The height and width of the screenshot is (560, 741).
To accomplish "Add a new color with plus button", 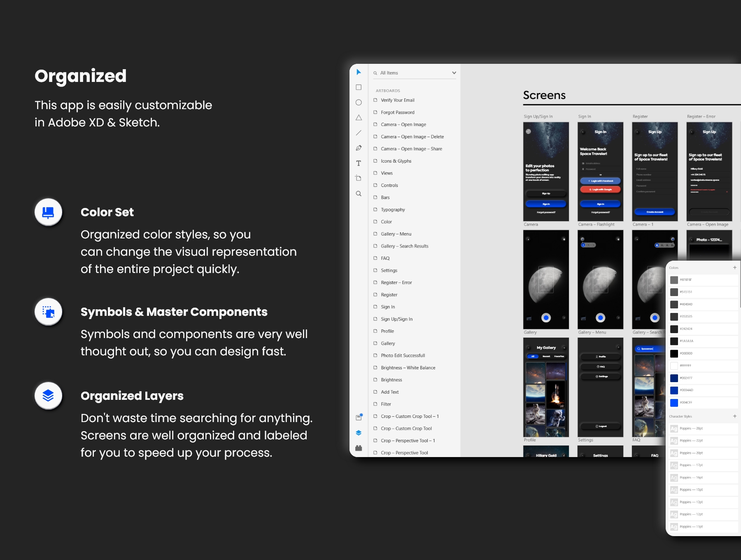I will click(735, 268).
